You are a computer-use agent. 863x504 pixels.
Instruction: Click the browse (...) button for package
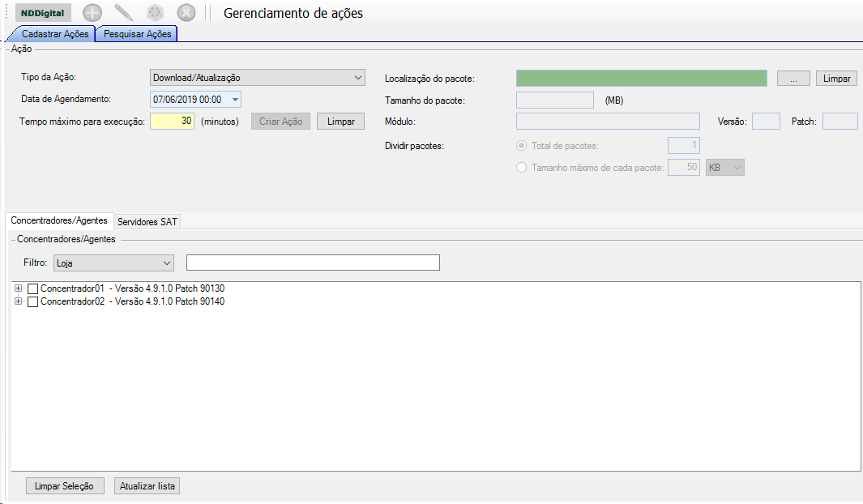793,78
